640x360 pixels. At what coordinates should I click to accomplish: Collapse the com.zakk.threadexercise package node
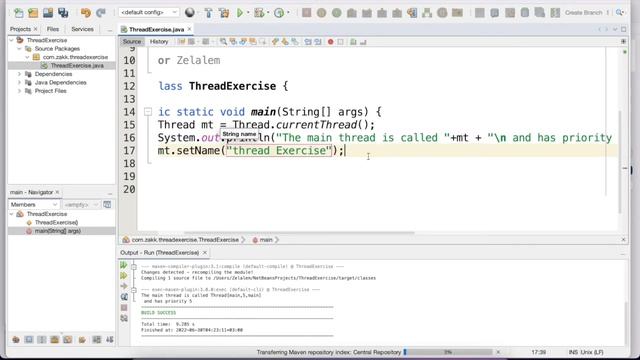[27, 57]
